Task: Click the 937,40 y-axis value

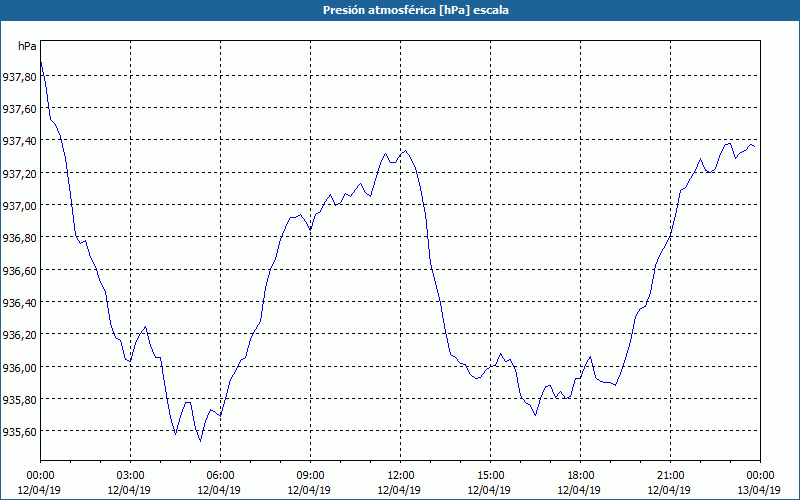Action: point(19,141)
